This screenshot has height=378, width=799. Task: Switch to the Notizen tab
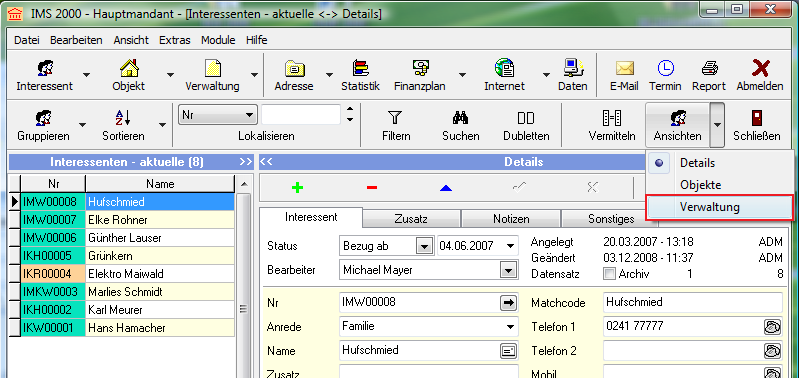click(x=511, y=219)
